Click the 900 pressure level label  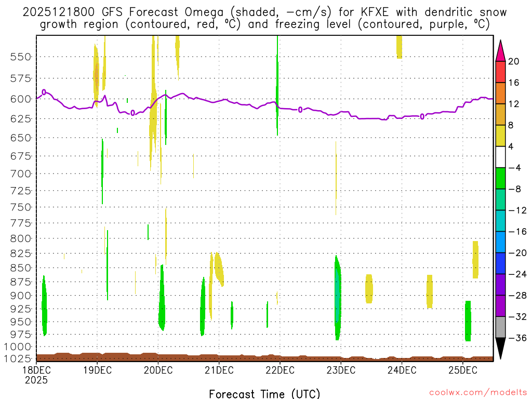point(20,296)
